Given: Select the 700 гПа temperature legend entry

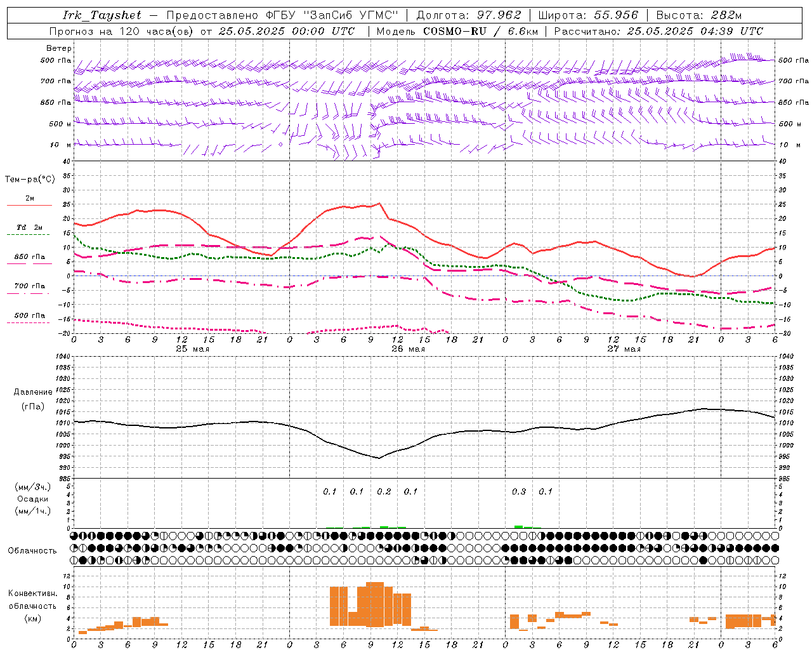Looking at the screenshot, I should point(30,286).
